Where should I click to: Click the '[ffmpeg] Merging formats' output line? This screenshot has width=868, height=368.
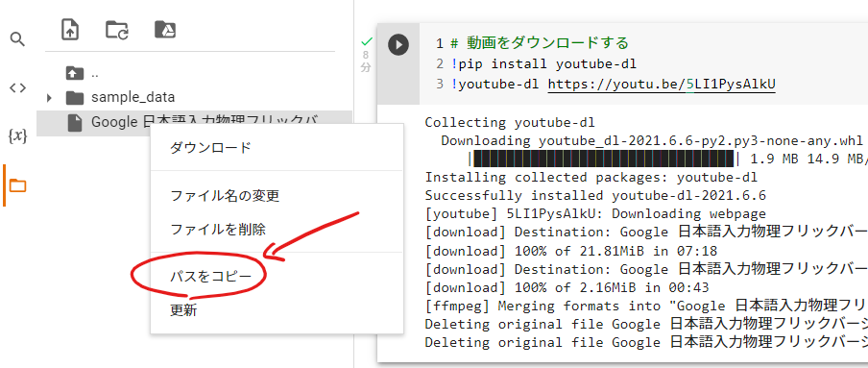(645, 306)
